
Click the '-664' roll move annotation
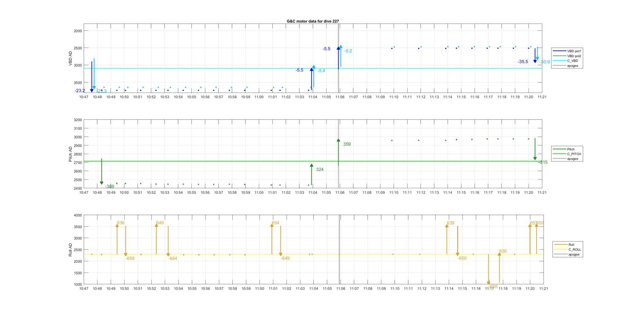click(x=172, y=258)
